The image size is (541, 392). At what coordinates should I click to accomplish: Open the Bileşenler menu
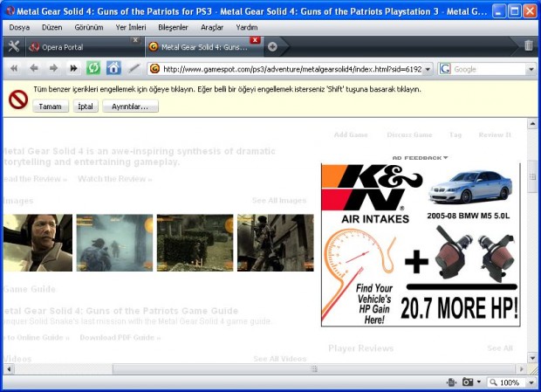tap(173, 27)
